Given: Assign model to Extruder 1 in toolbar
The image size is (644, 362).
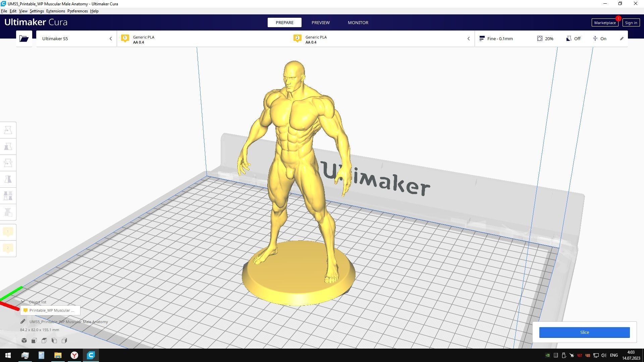Looking at the screenshot, I should coord(8,232).
